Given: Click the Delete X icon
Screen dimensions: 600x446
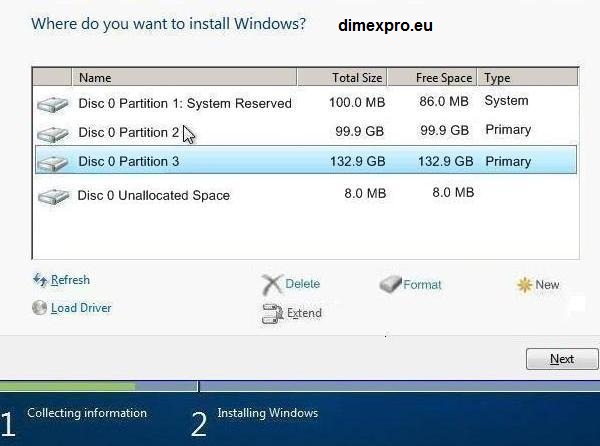Looking at the screenshot, I should pyautogui.click(x=272, y=285).
